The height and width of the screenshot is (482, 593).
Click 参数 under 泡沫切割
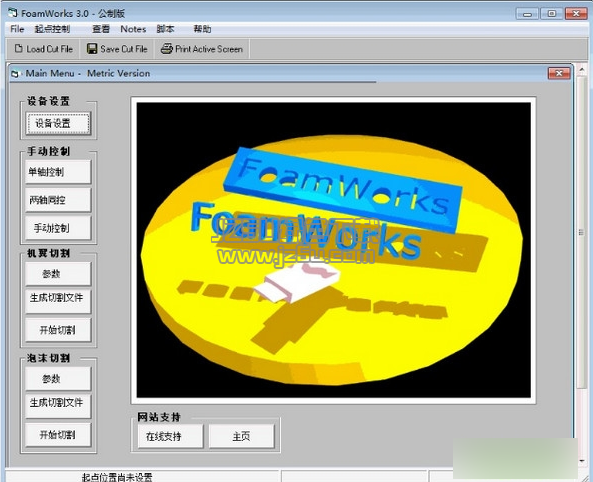pos(58,378)
